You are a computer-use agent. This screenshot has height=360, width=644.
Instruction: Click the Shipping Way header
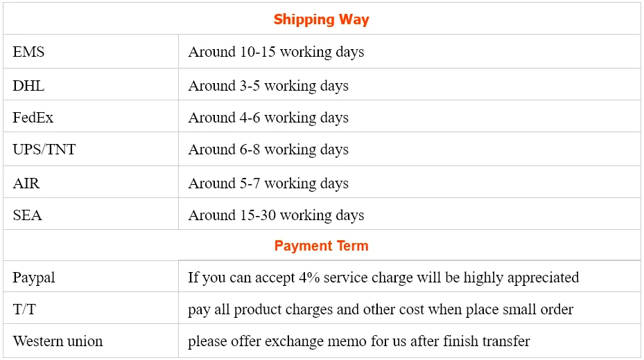(321, 19)
